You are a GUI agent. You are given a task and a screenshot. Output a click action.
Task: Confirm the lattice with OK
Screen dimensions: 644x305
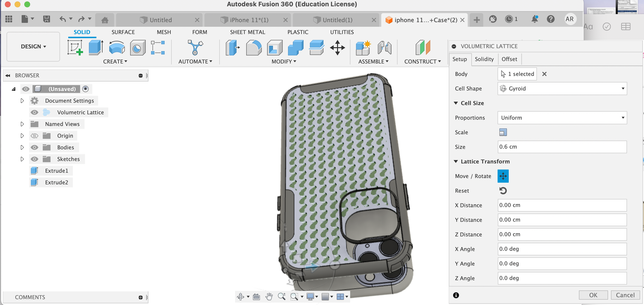click(x=593, y=295)
